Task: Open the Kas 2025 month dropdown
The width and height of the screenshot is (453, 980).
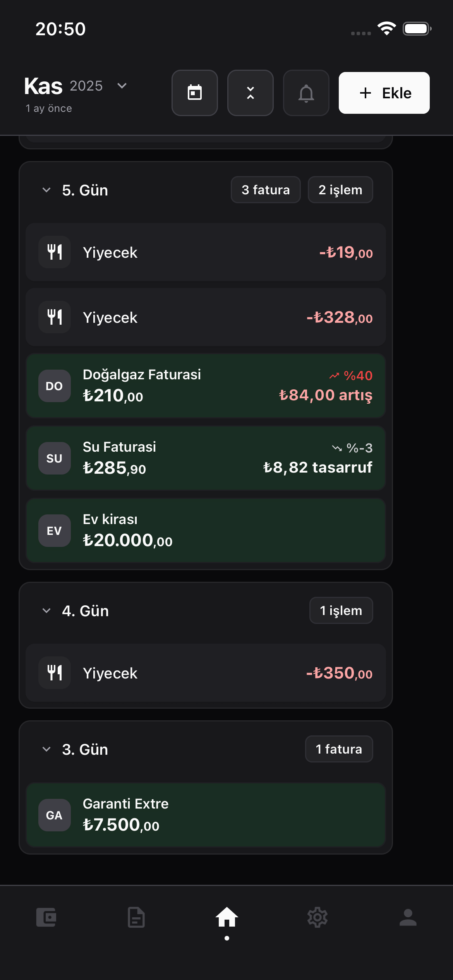Action: (122, 86)
